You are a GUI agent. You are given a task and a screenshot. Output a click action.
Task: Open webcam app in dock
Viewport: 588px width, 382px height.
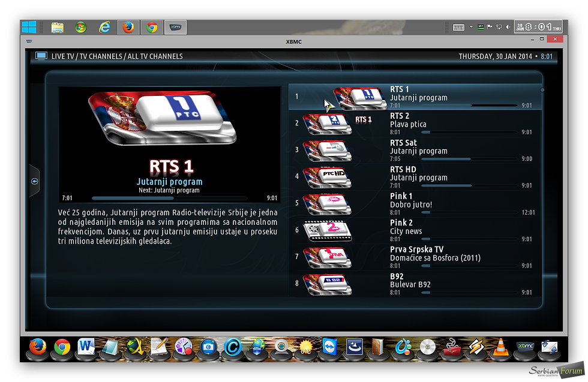[x=281, y=347]
